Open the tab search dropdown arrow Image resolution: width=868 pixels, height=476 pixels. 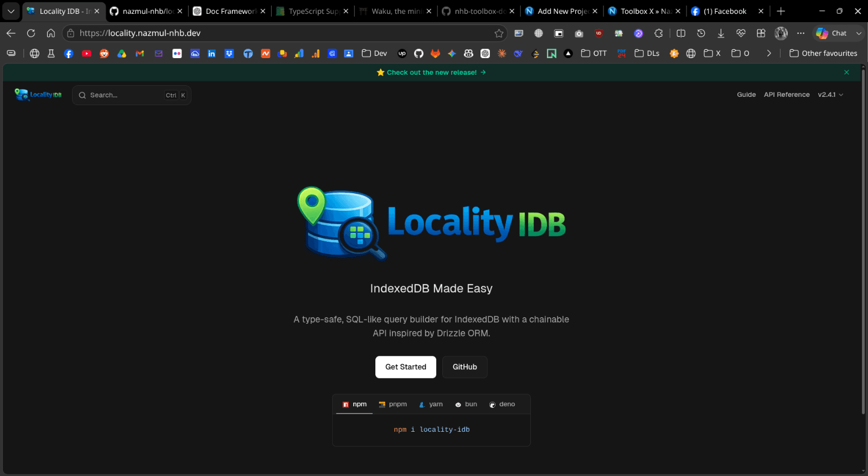click(11, 11)
